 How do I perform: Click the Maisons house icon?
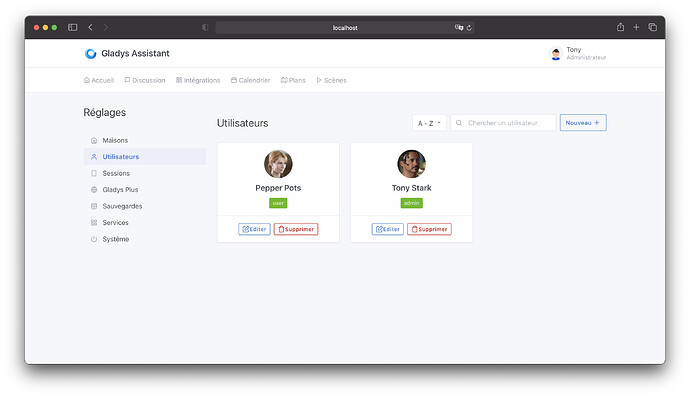coord(94,140)
